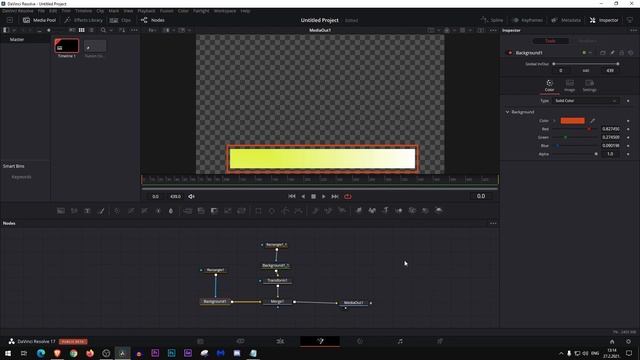Click the Red channel slider
Image resolution: width=640 pixels, height=360 pixels.
(575, 129)
